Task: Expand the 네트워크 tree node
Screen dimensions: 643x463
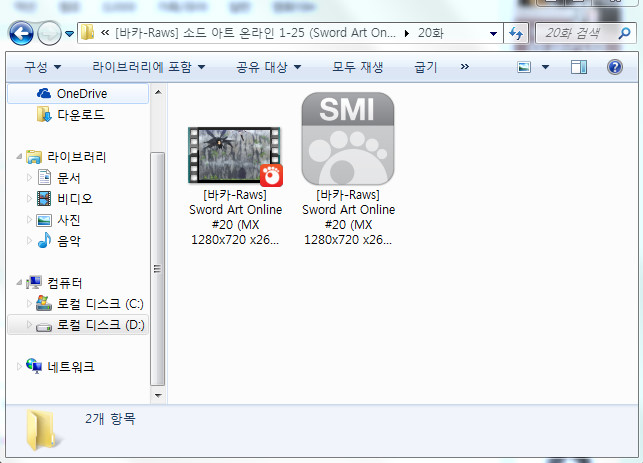Action: tap(19, 366)
